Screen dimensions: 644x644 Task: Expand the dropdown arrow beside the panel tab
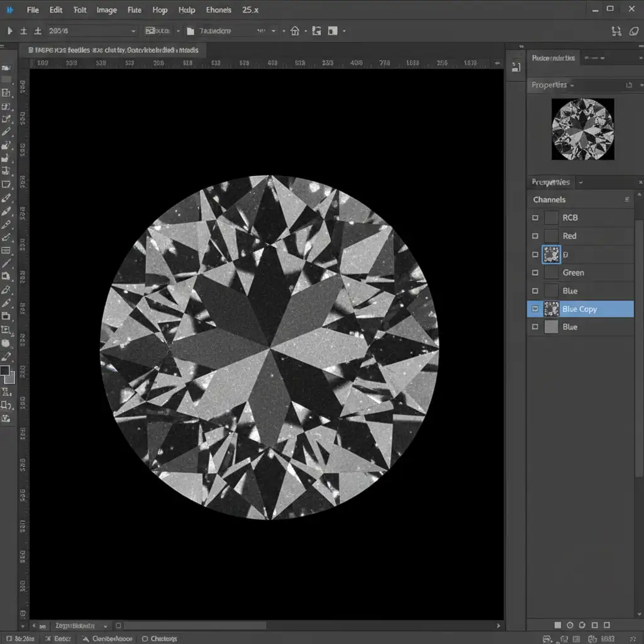581,182
